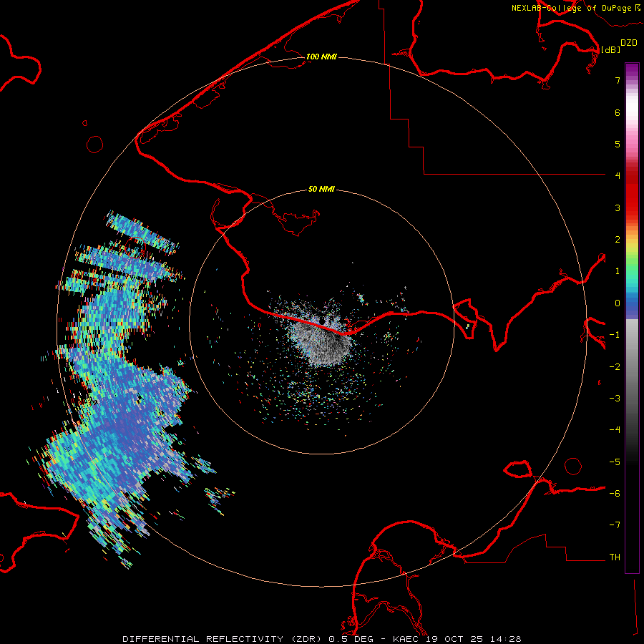
Task: Click the 3 dB value on color scale
Action: (618, 208)
